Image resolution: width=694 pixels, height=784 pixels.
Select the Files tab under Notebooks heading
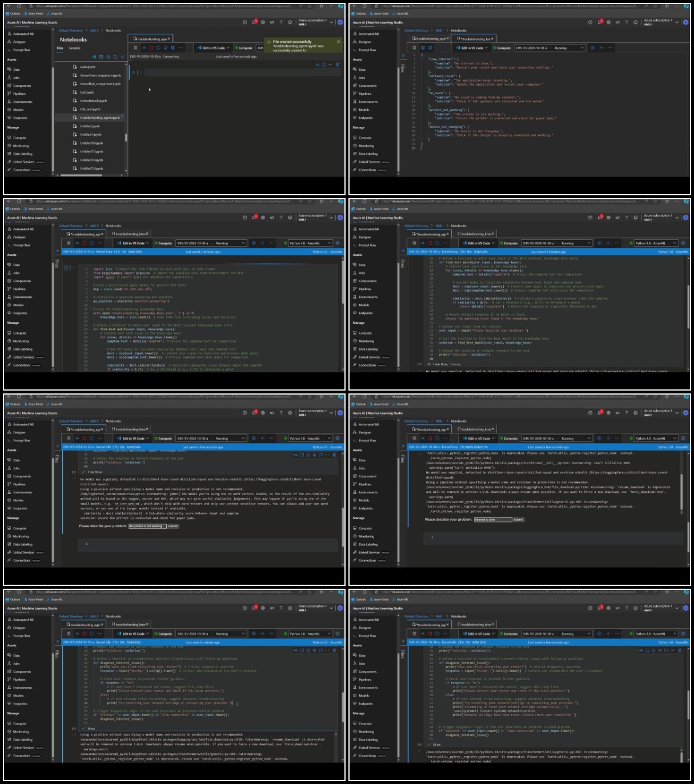tap(59, 48)
